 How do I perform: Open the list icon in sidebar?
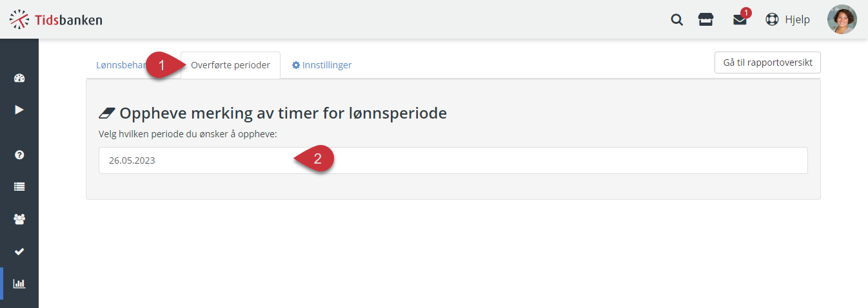[19, 187]
